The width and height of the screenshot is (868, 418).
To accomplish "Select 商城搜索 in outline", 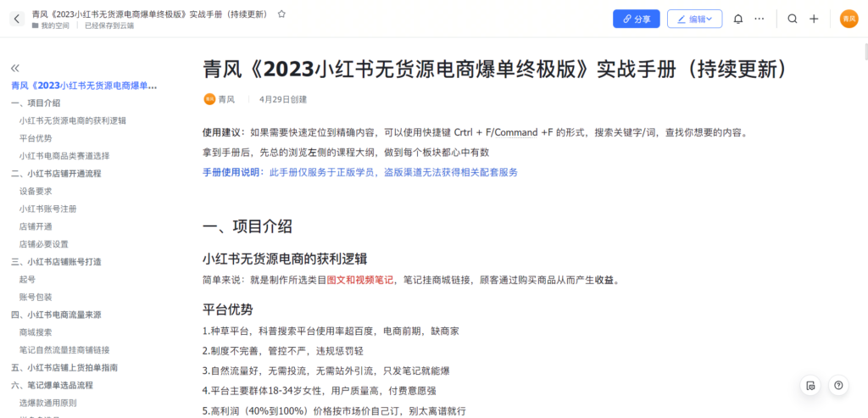I will 36,332.
